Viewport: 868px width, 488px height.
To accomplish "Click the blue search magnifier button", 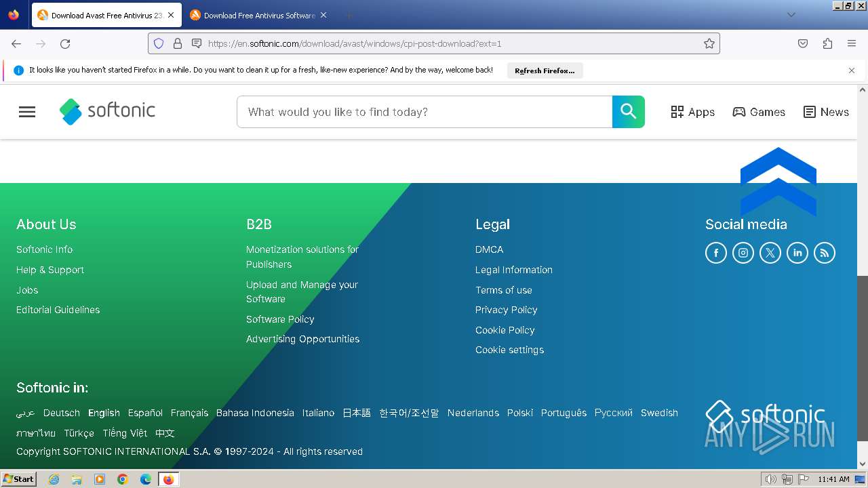I will tap(629, 112).
